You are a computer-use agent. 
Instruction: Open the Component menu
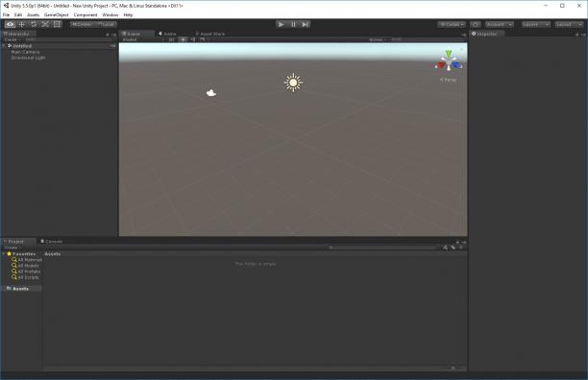(86, 15)
